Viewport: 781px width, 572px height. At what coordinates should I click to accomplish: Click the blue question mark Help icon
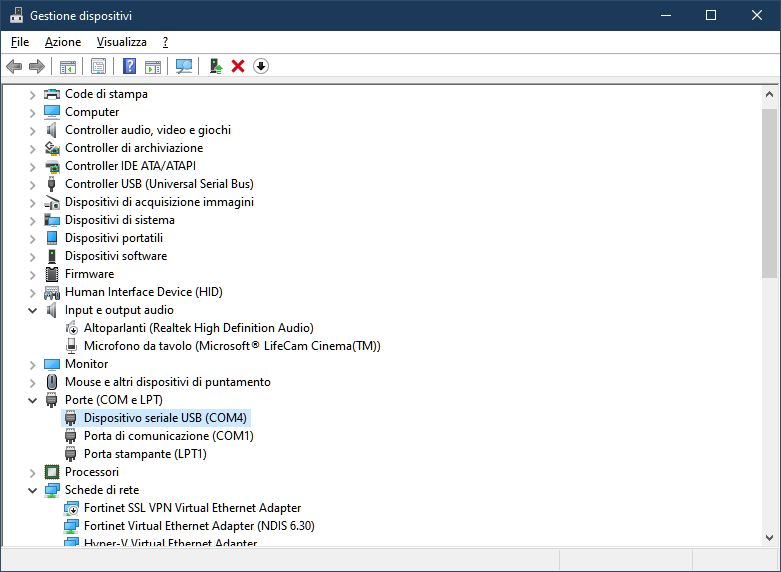(x=130, y=66)
